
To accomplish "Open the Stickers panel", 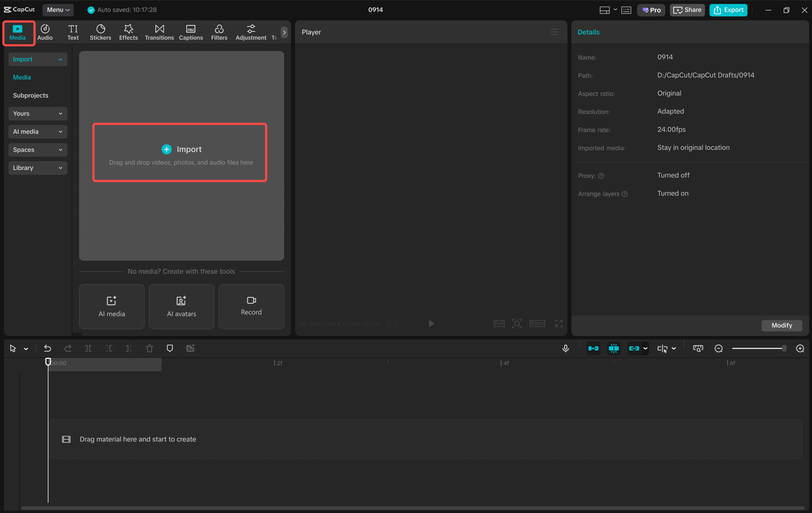I will pos(100,32).
